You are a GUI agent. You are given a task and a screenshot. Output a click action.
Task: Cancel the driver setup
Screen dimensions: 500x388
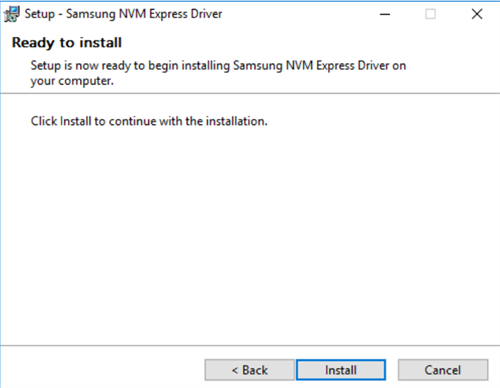443,370
